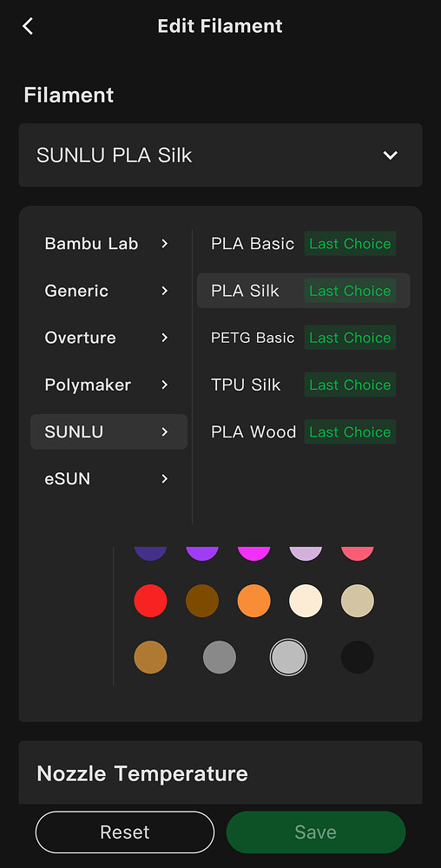Choose PLA Wood filament type
Screen dimensions: 441x868
pyautogui.click(x=303, y=431)
